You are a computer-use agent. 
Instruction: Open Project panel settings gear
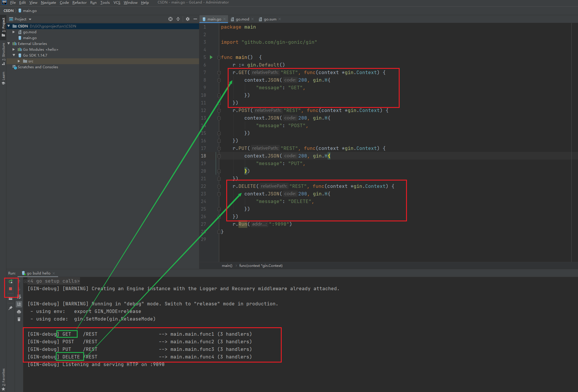tap(187, 19)
